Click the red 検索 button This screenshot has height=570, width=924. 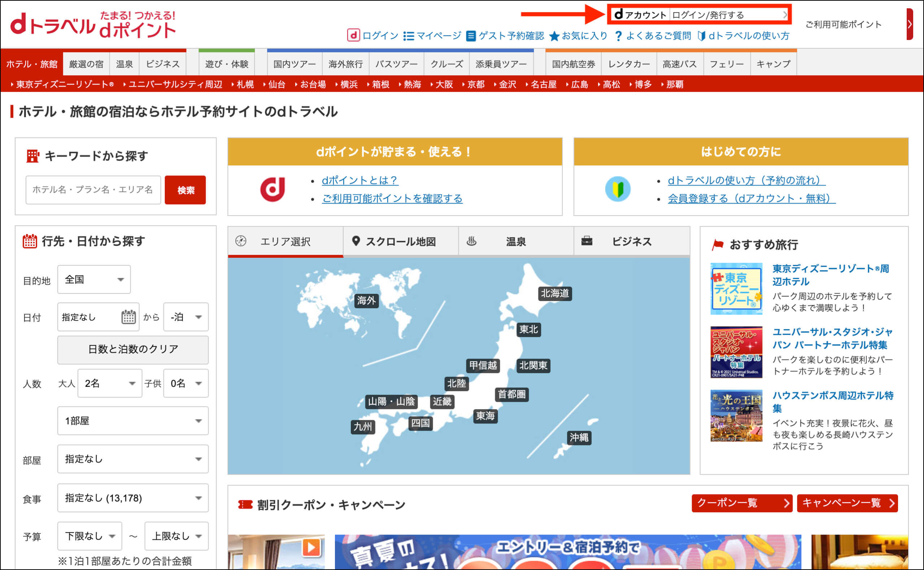coord(186,190)
